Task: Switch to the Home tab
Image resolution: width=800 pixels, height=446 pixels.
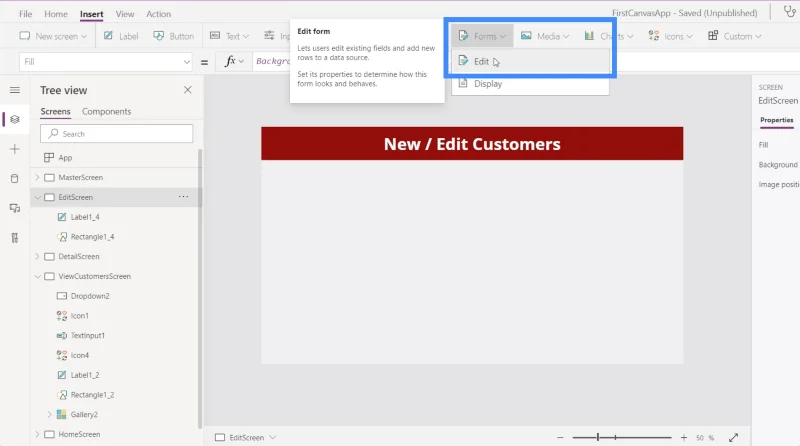Action: [x=56, y=14]
